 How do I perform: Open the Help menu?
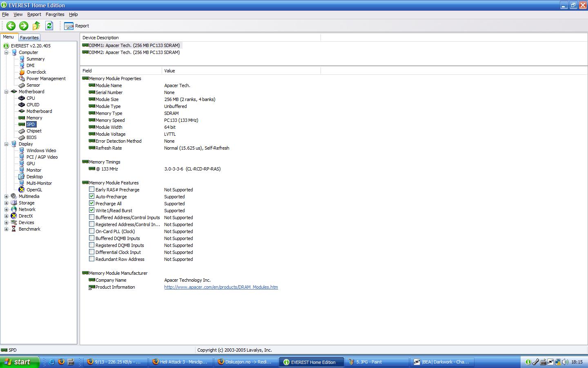click(x=73, y=14)
